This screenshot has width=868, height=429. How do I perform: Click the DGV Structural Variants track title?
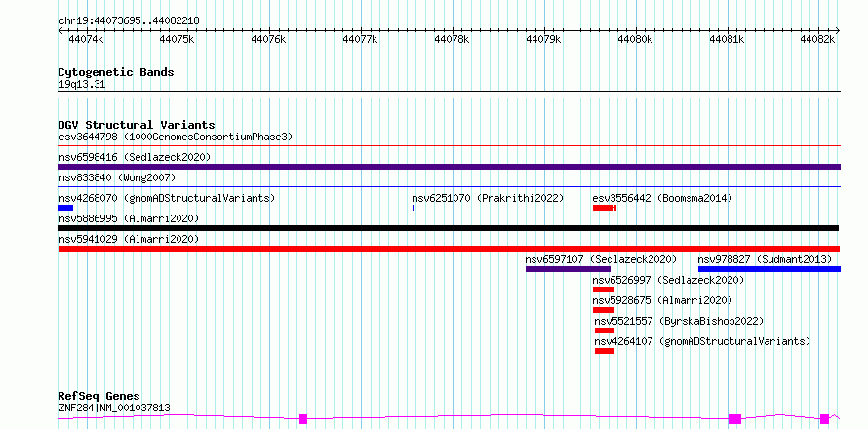coord(137,125)
